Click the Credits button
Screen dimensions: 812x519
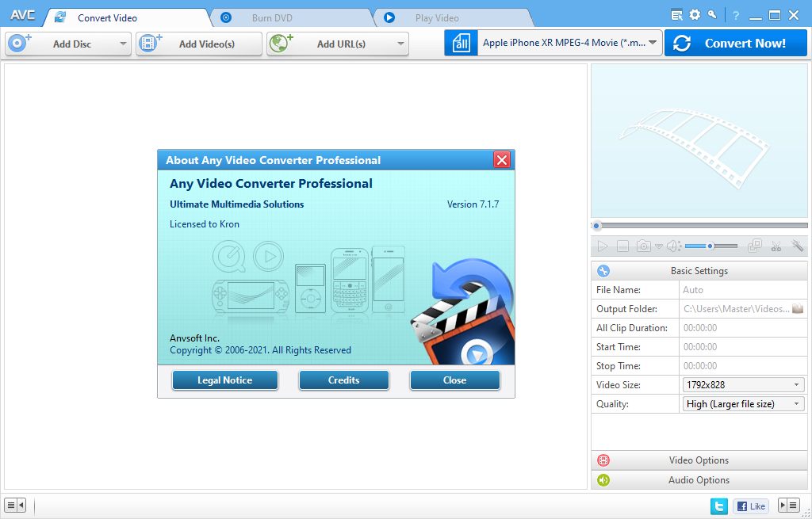click(344, 380)
